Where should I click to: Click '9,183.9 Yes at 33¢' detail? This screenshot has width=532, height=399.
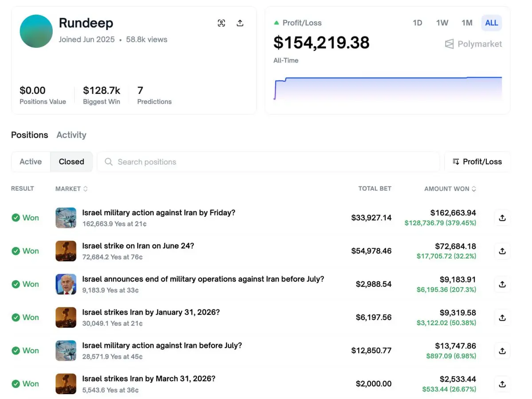(x=110, y=290)
